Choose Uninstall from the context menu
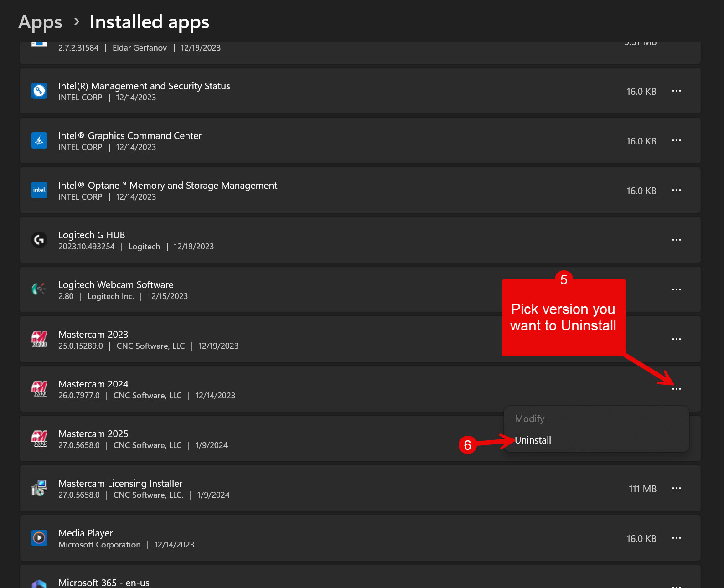 pos(533,440)
